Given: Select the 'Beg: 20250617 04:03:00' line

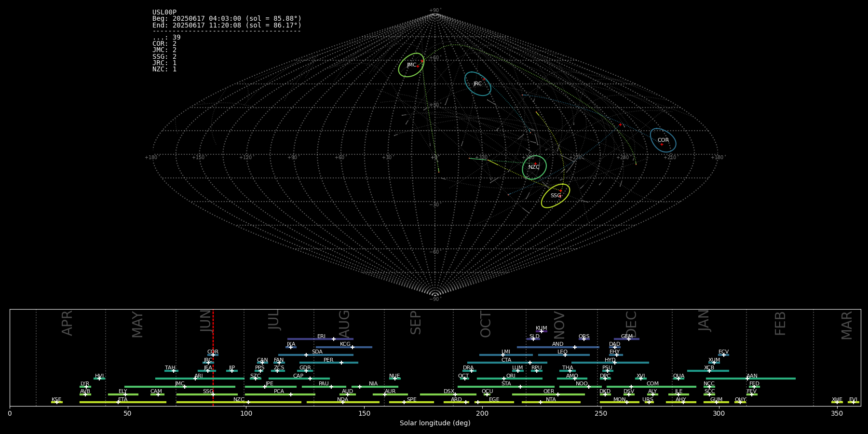Looking at the screenshot, I should (x=227, y=19).
